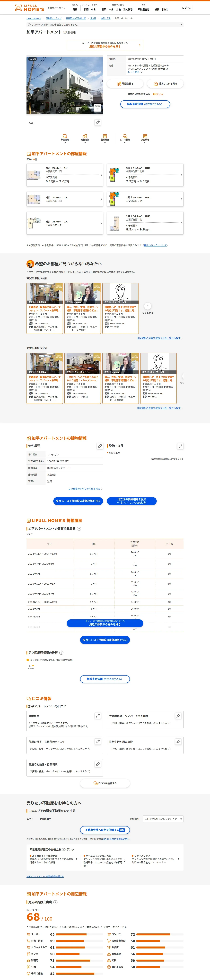Open help icon beside 賃貸掲載履歴
This screenshot has height=980, width=210.
[79, 529]
